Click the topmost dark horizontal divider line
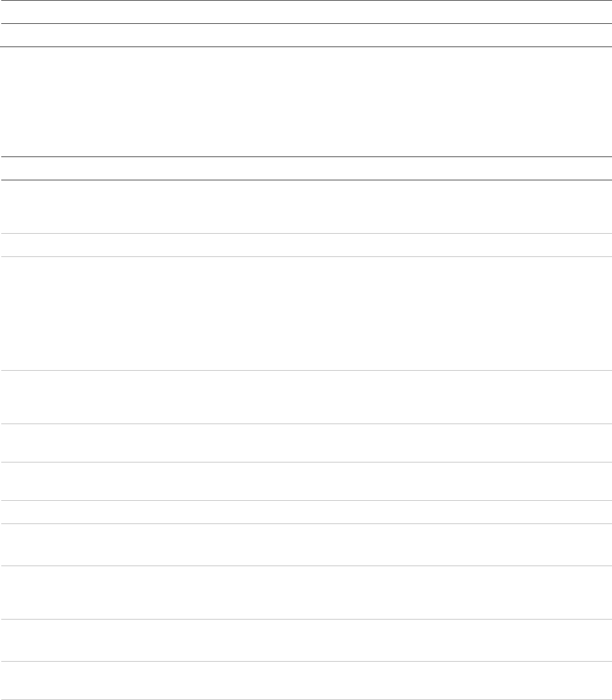The image size is (612, 700). tap(306, 1)
